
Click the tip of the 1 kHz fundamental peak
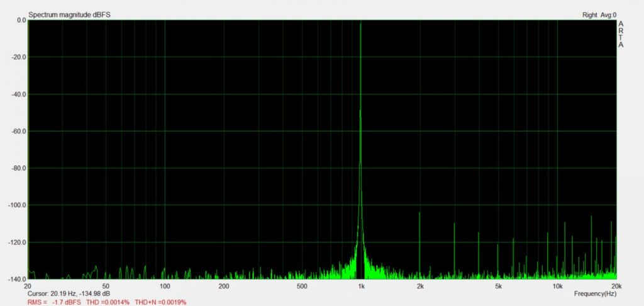(x=360, y=24)
